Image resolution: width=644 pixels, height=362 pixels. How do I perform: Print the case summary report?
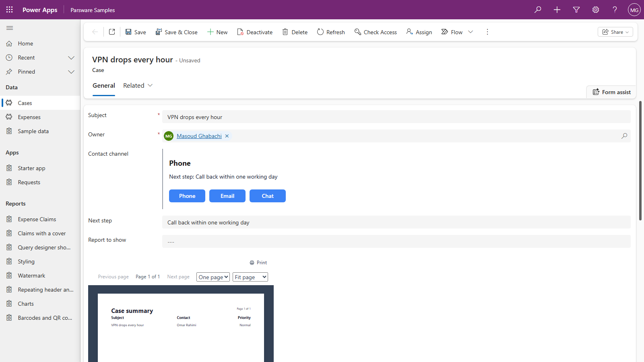[x=258, y=263]
